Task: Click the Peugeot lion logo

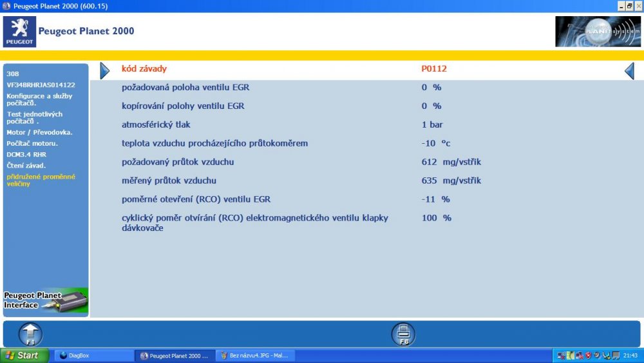Action: tap(19, 32)
